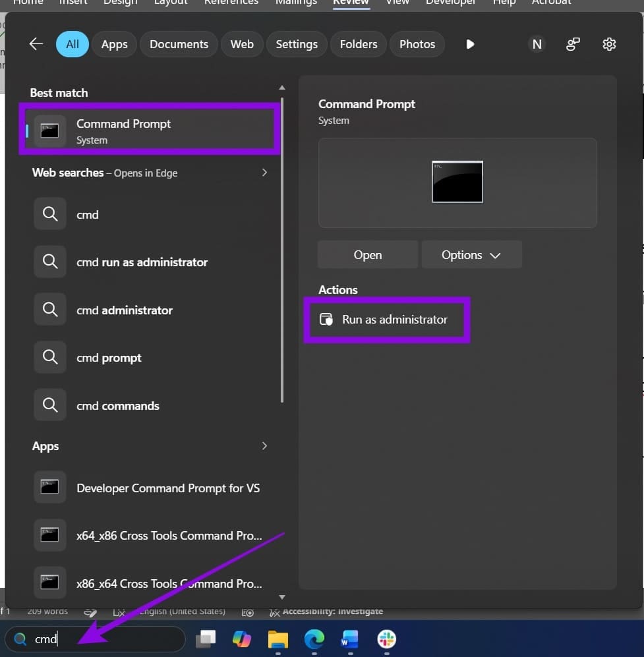Image resolution: width=644 pixels, height=657 pixels.
Task: Open the N account profile icon
Action: (x=537, y=44)
